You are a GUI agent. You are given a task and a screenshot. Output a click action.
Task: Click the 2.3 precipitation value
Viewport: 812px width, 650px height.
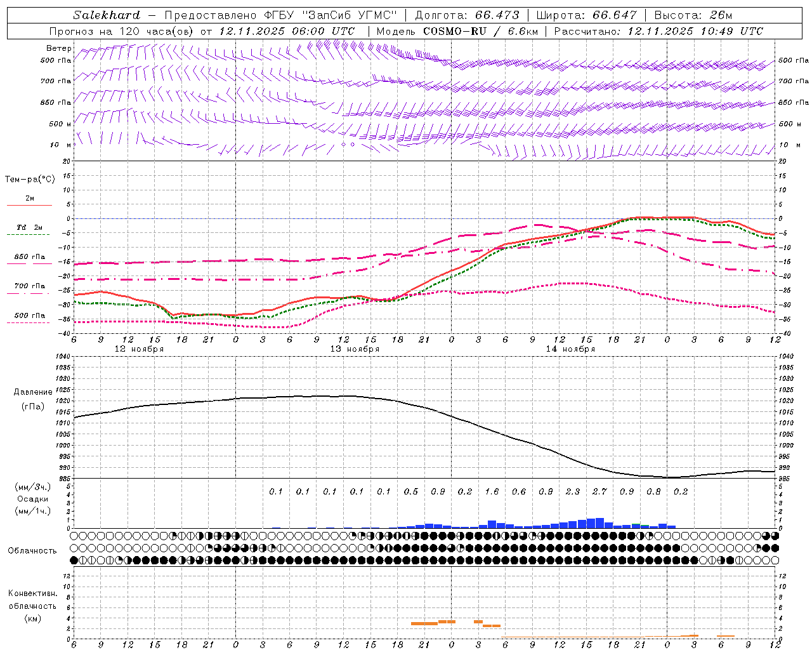573,492
